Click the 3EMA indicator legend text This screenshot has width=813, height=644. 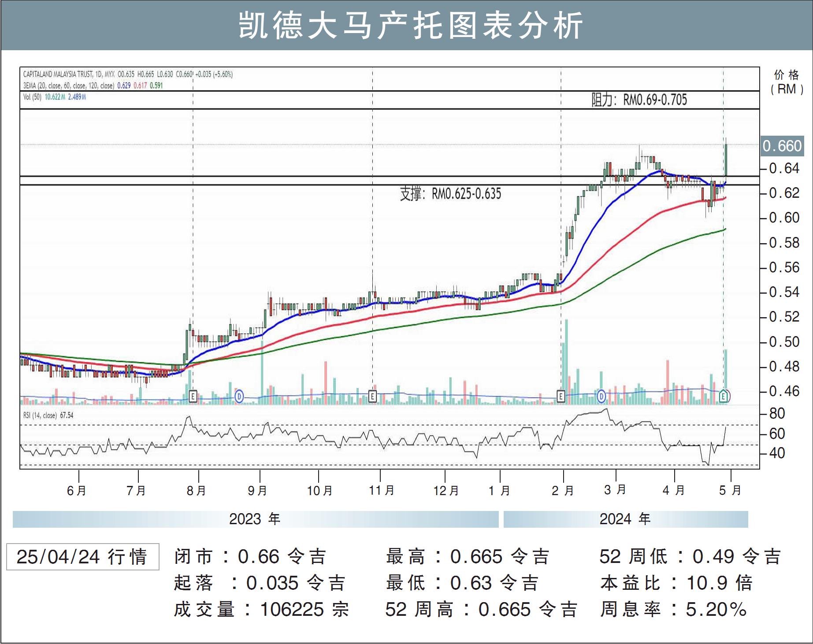tap(69, 85)
